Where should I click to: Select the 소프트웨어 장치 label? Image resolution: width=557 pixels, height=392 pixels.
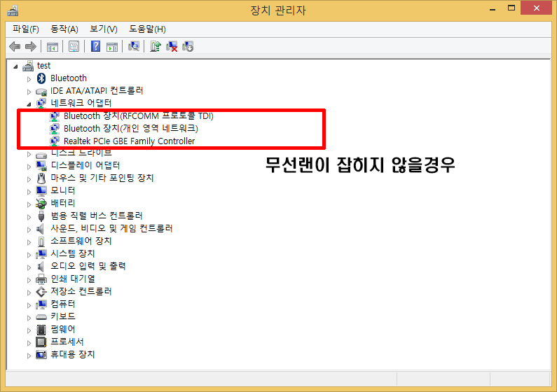[81, 241]
